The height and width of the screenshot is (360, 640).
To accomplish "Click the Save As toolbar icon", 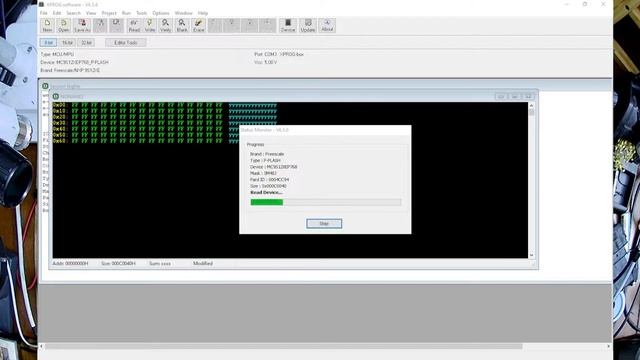I will (x=82, y=25).
